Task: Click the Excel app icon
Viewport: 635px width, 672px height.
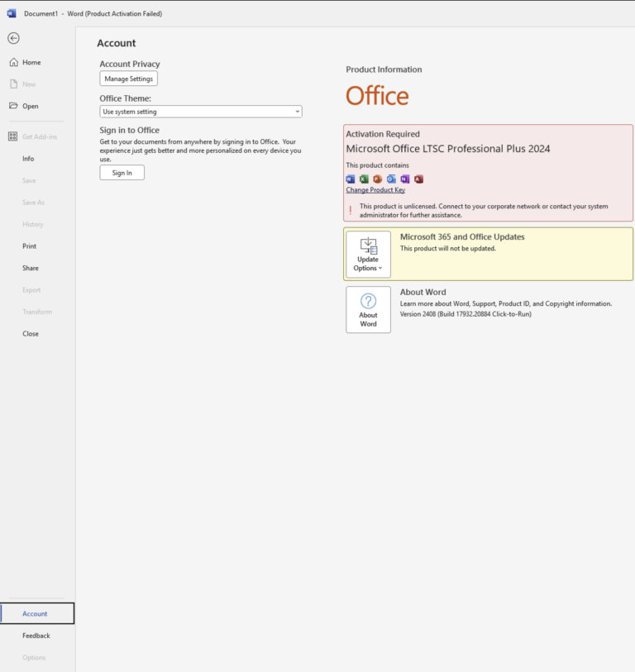Action: pos(364,179)
